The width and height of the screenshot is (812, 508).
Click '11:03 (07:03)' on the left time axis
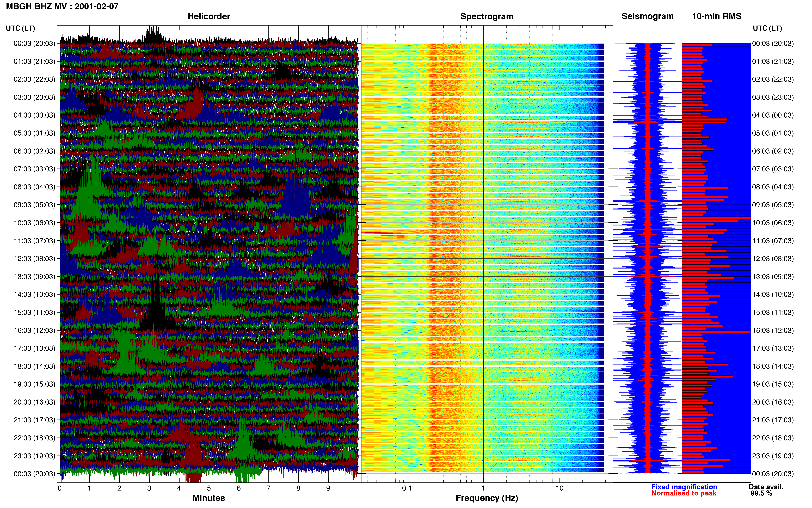pos(34,241)
